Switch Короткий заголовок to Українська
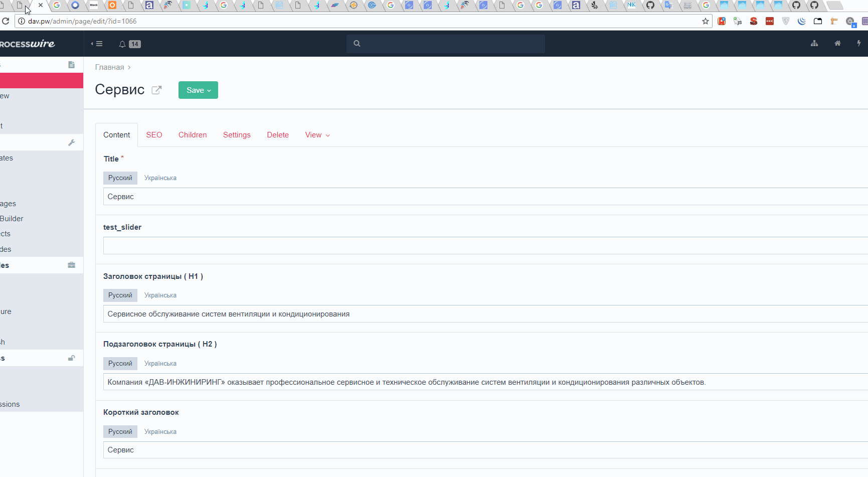 [x=160, y=431]
